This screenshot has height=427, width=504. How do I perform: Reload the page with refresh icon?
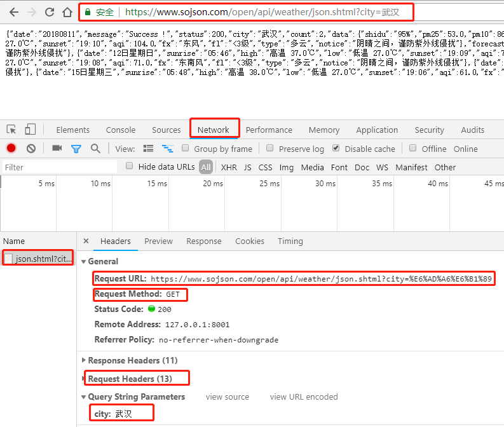tap(50, 12)
